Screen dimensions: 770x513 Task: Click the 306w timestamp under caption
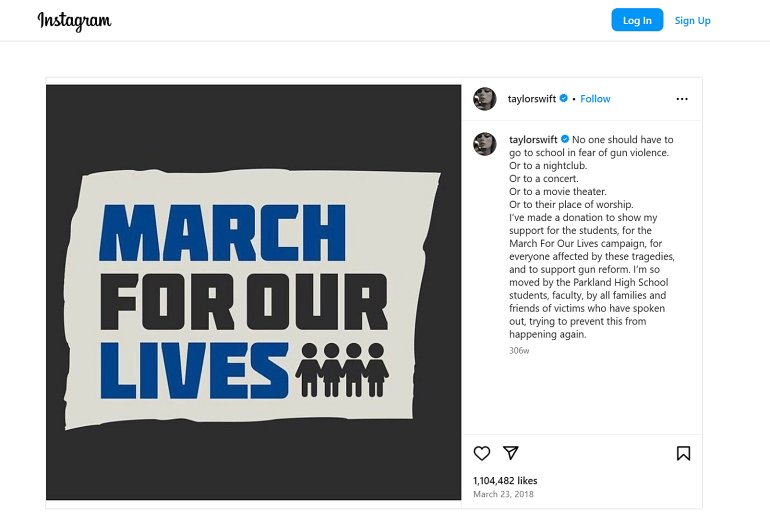tap(519, 350)
